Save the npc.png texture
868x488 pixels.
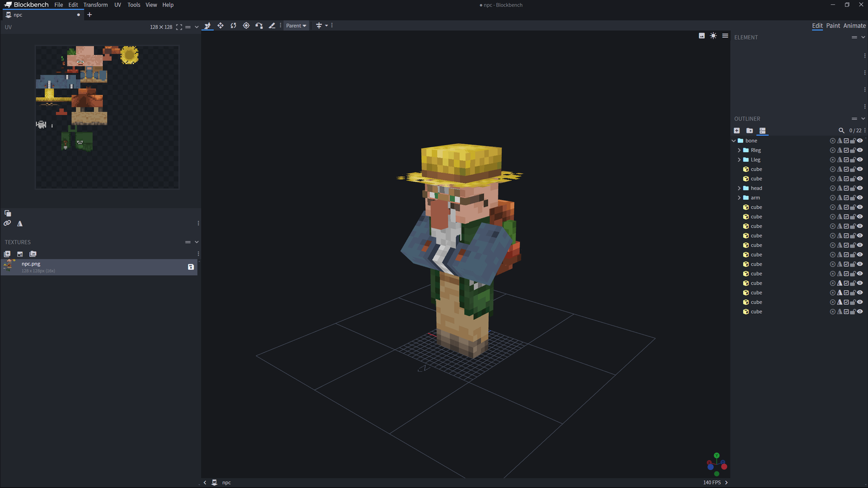pos(191,267)
